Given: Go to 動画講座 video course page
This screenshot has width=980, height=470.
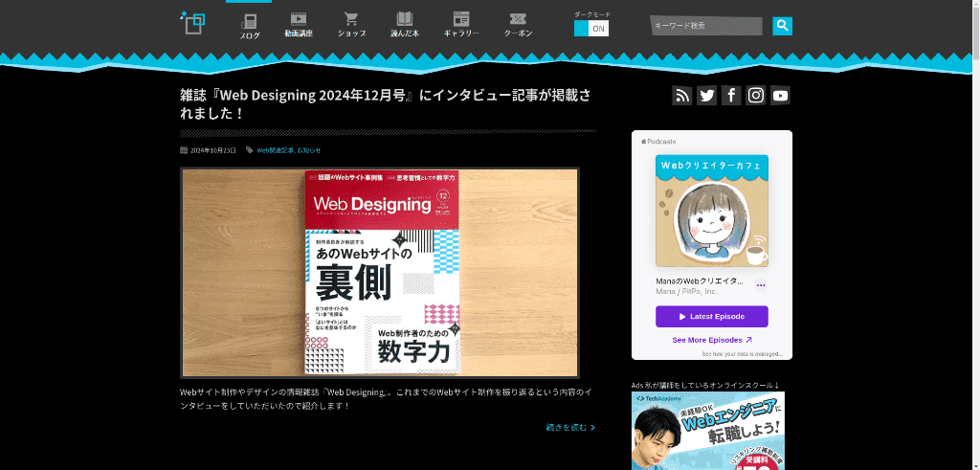Looking at the screenshot, I should [299, 25].
